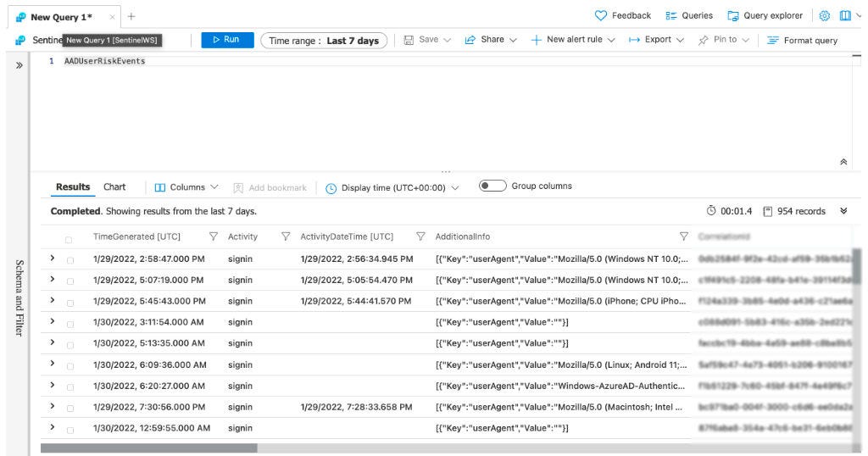The width and height of the screenshot is (868, 456).
Task: Click the Share icon
Action: click(470, 40)
